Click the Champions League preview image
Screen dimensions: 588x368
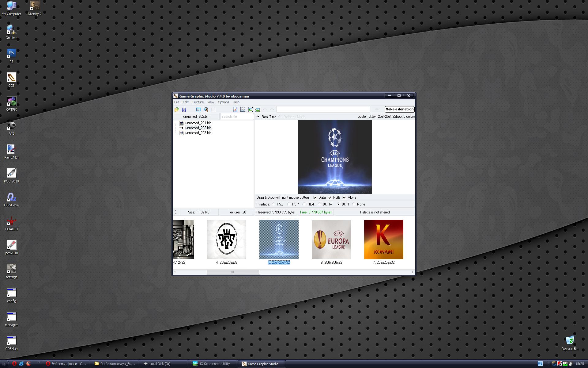pyautogui.click(x=335, y=157)
